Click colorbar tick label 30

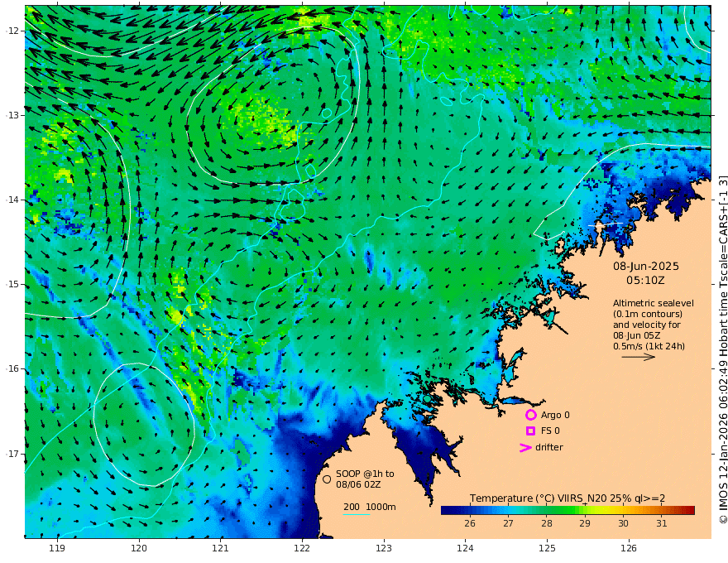(x=623, y=523)
